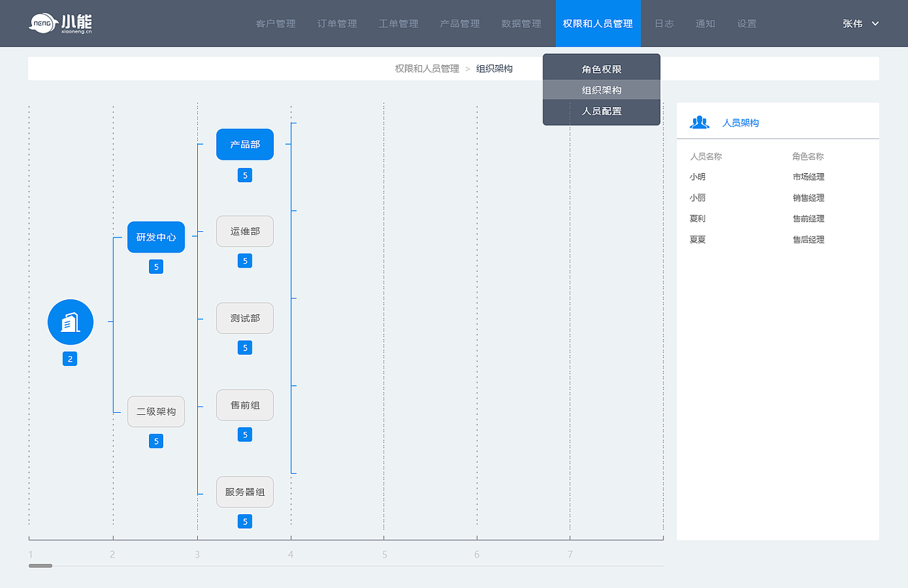Click level 2 label on the axis
Screen dimensions: 908x588
(112, 554)
